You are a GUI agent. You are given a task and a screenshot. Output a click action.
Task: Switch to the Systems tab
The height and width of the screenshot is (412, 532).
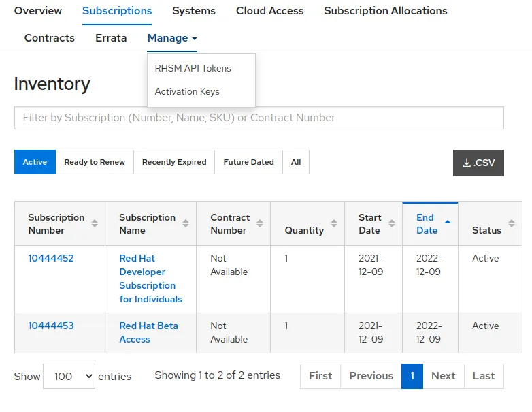[x=194, y=11]
